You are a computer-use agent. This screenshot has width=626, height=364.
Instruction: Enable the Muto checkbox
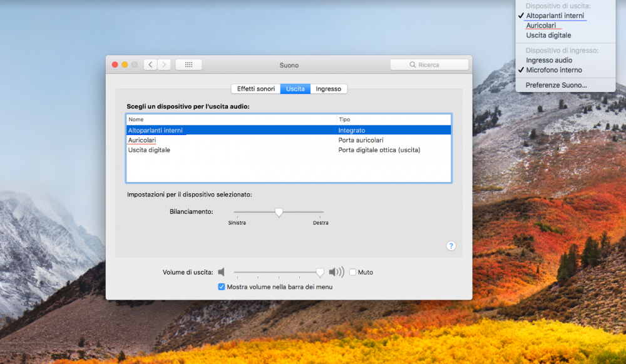pos(352,272)
